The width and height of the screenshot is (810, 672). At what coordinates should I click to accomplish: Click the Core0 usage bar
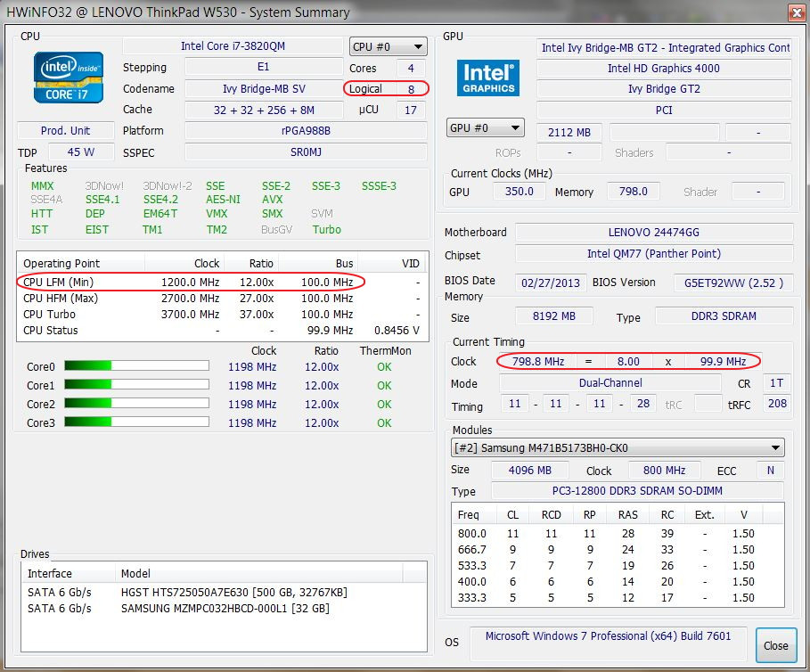tap(137, 366)
